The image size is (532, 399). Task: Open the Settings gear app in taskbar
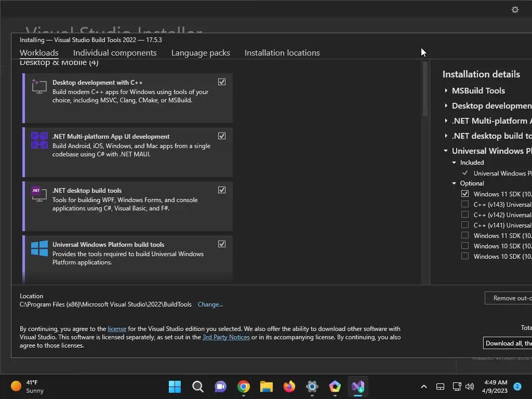click(x=312, y=387)
